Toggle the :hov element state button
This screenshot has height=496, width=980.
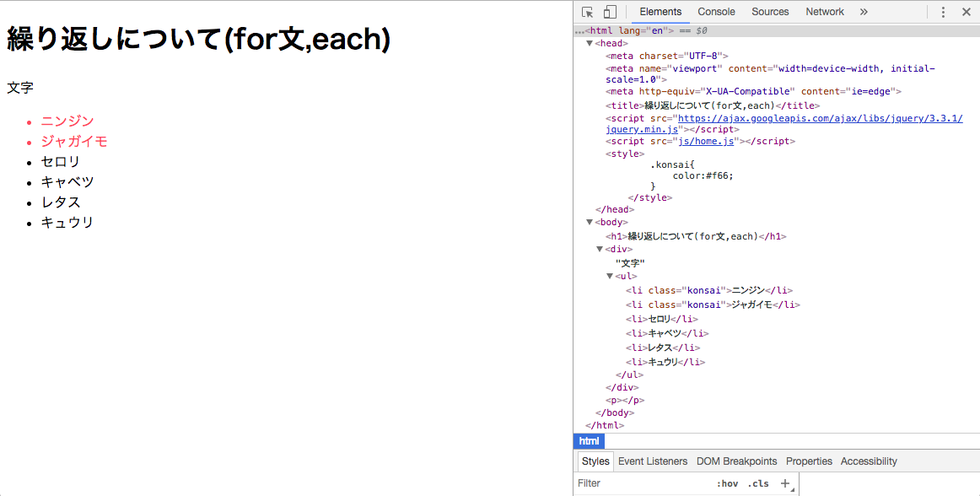tap(727, 483)
